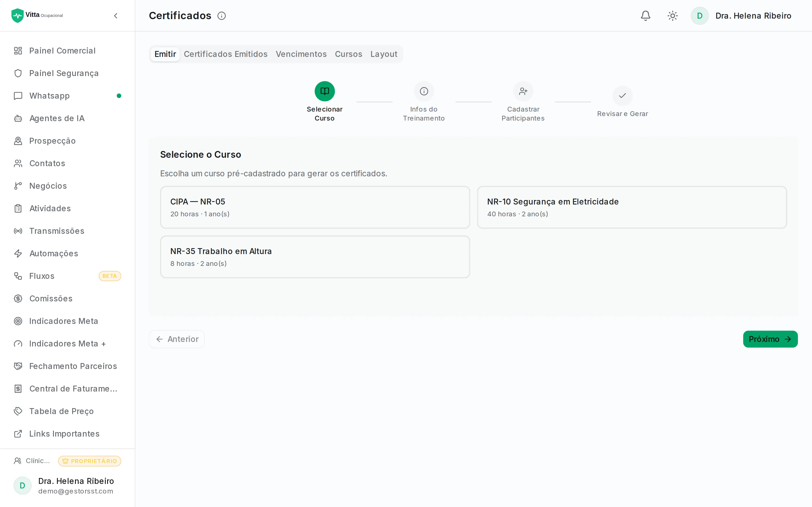
Task: Open the notifications bell
Action: [x=645, y=16]
